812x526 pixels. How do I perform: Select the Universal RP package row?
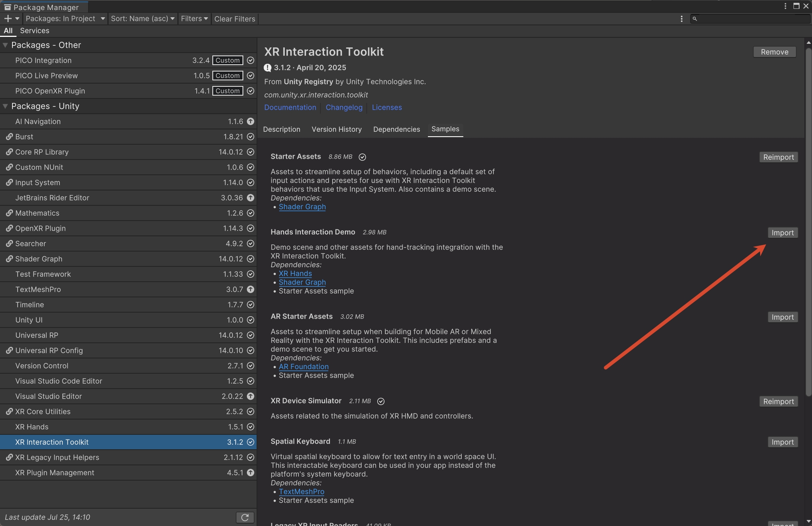click(x=128, y=335)
